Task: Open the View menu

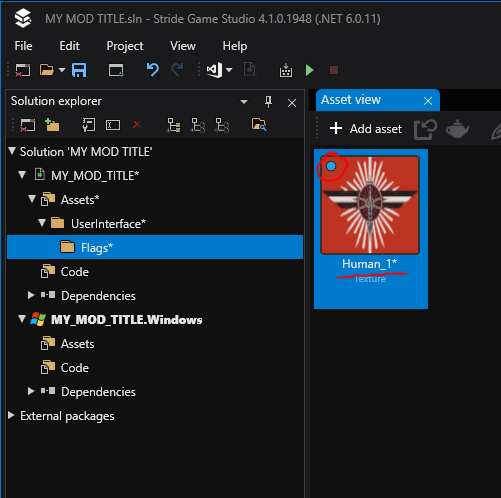Action: pos(183,46)
